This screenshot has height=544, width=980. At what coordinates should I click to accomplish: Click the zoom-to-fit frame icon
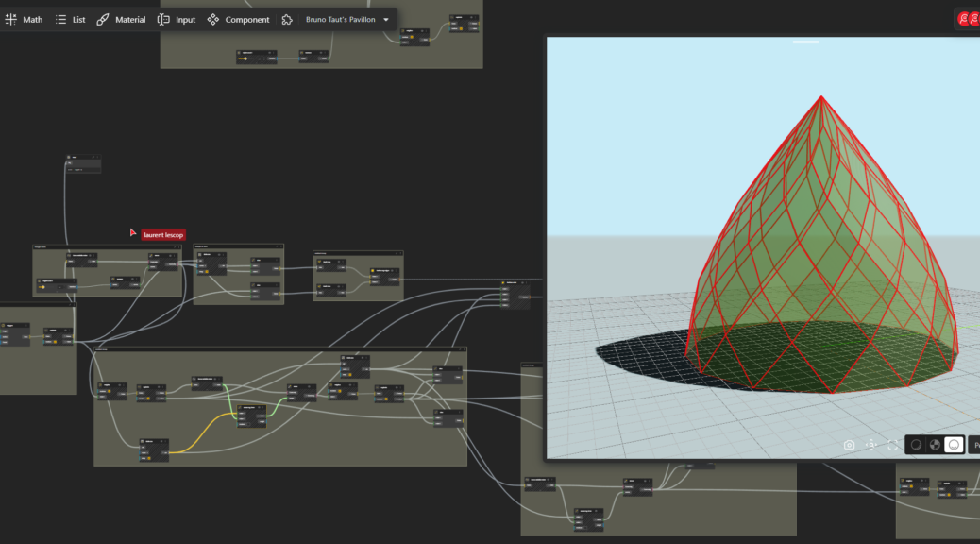[893, 445]
